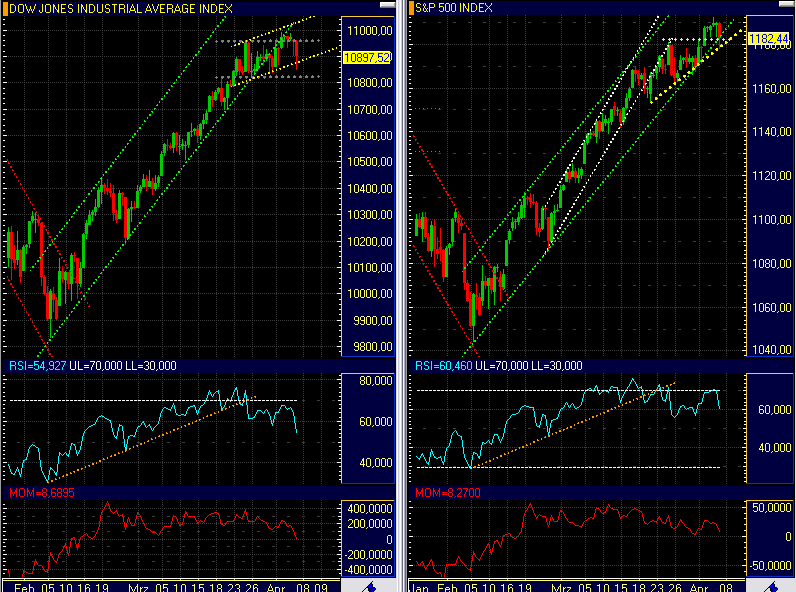Click LL=30,000 in S&P 500 RSI header

tap(557, 366)
